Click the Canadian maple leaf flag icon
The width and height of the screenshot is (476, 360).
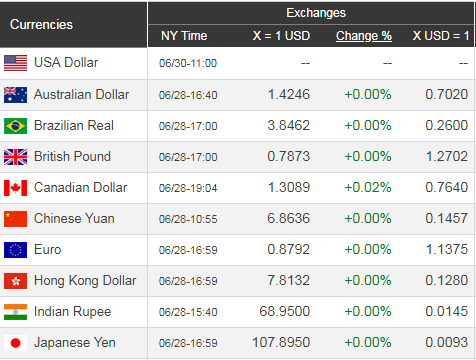(15, 188)
